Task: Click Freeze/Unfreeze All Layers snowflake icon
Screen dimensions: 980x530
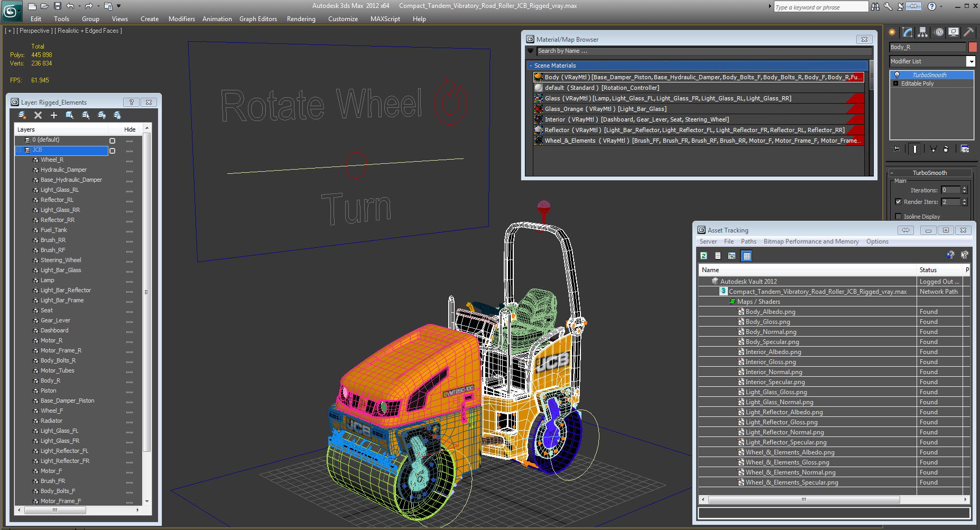Action: tap(117, 115)
